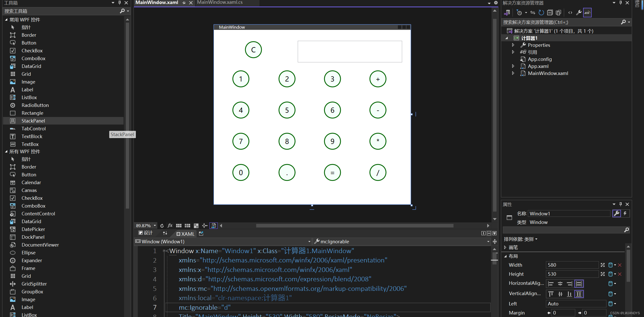Screen dimensions: 644x317
Task: Collapse the 常用 WPF 控件 toolbox group
Action: click(6, 20)
